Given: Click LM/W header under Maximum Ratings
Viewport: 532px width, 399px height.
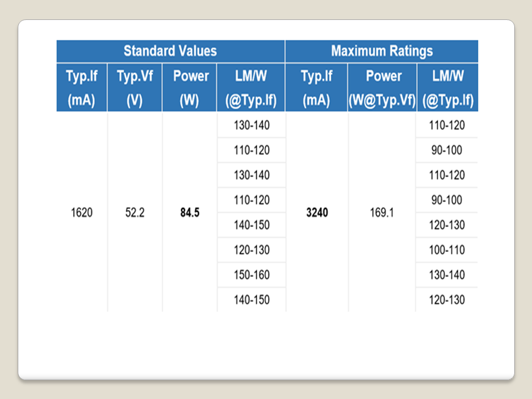Looking at the screenshot, I should click(447, 88).
